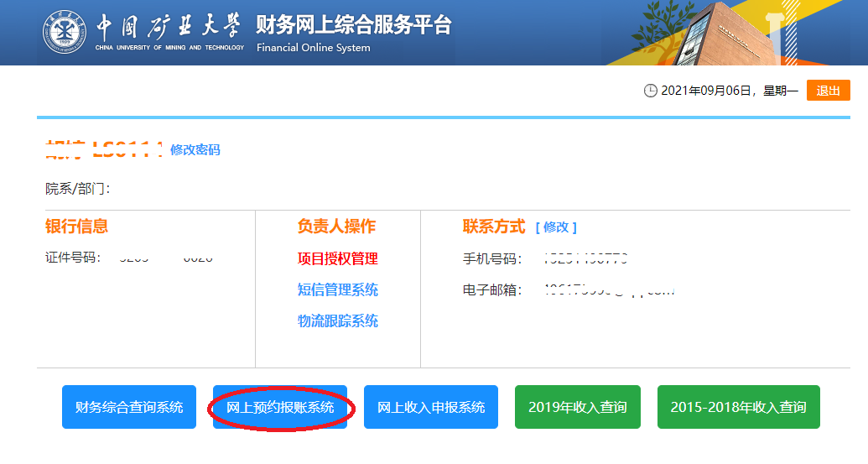The width and height of the screenshot is (868, 464).
Task: Launch 财务综合查询系统
Action: tap(129, 407)
